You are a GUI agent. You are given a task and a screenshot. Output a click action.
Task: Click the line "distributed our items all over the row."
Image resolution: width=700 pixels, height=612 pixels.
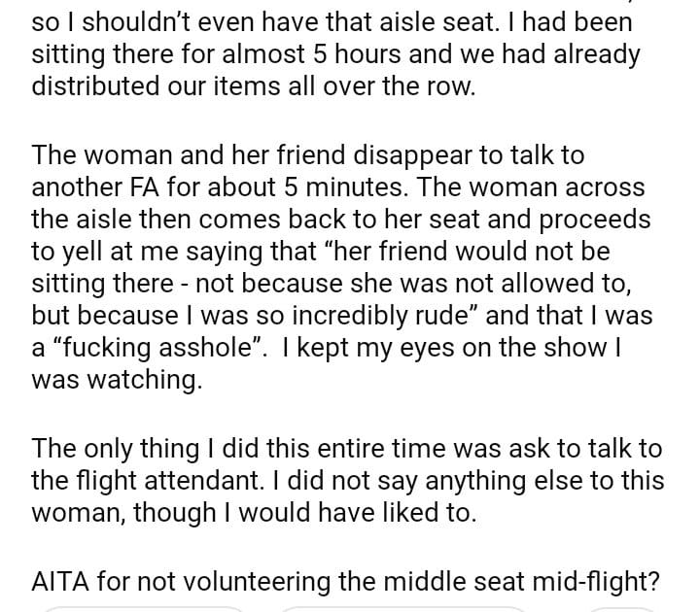coord(254,85)
